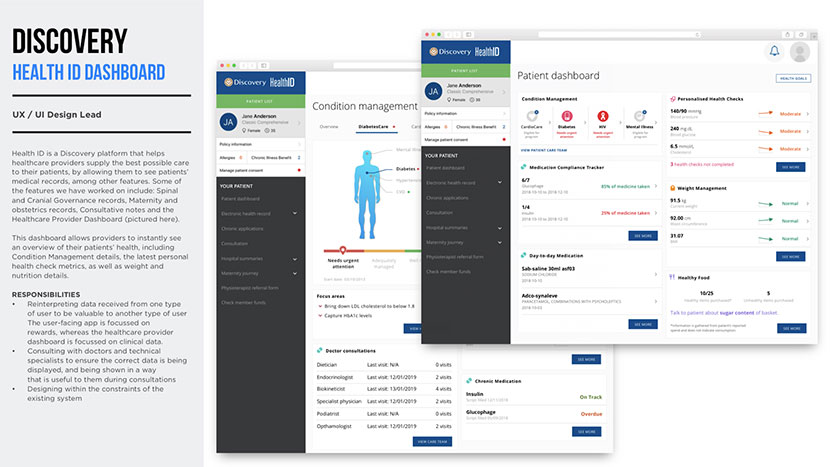The height and width of the screenshot is (467, 830).
Task: Open the View Patient Care Team link
Action: pos(543,148)
